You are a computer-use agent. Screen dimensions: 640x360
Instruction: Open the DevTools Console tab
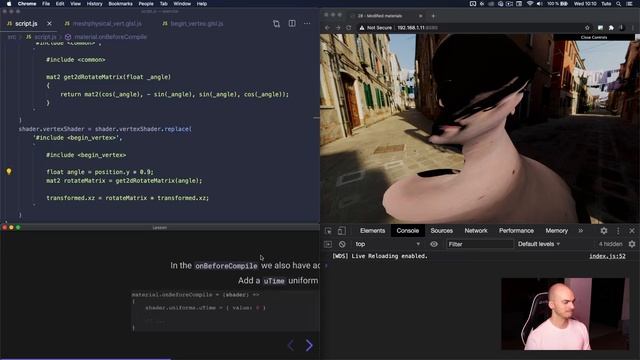[x=407, y=231]
